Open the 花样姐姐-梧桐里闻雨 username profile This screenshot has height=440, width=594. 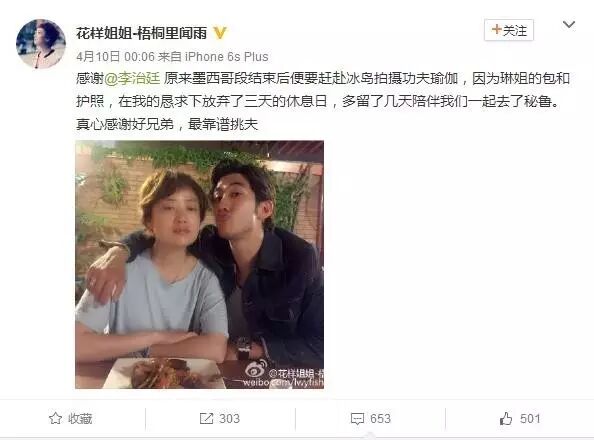[141, 33]
